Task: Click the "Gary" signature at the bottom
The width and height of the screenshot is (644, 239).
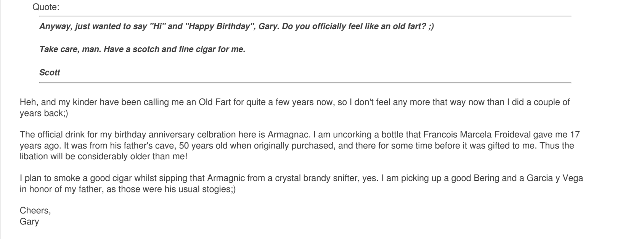Action: 29,221
